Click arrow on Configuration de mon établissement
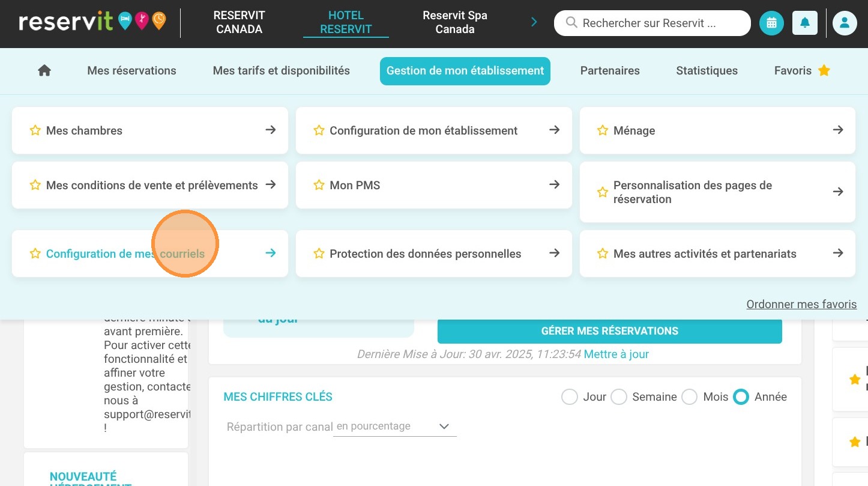868x486 pixels. pyautogui.click(x=555, y=130)
